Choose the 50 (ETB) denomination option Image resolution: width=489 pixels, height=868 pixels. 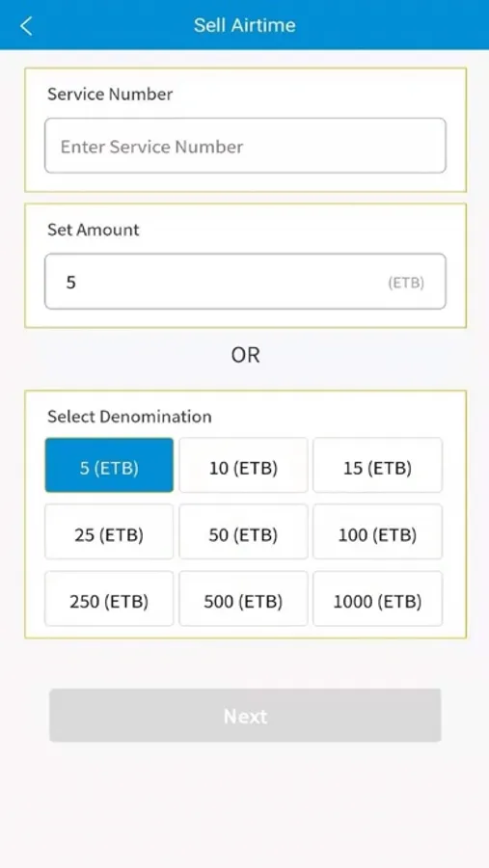point(243,531)
